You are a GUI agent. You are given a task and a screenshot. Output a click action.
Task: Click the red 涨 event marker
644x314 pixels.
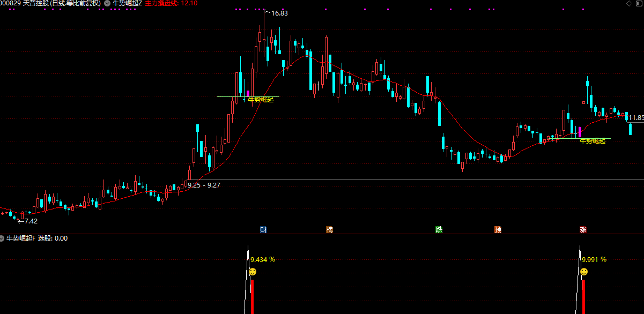click(583, 230)
